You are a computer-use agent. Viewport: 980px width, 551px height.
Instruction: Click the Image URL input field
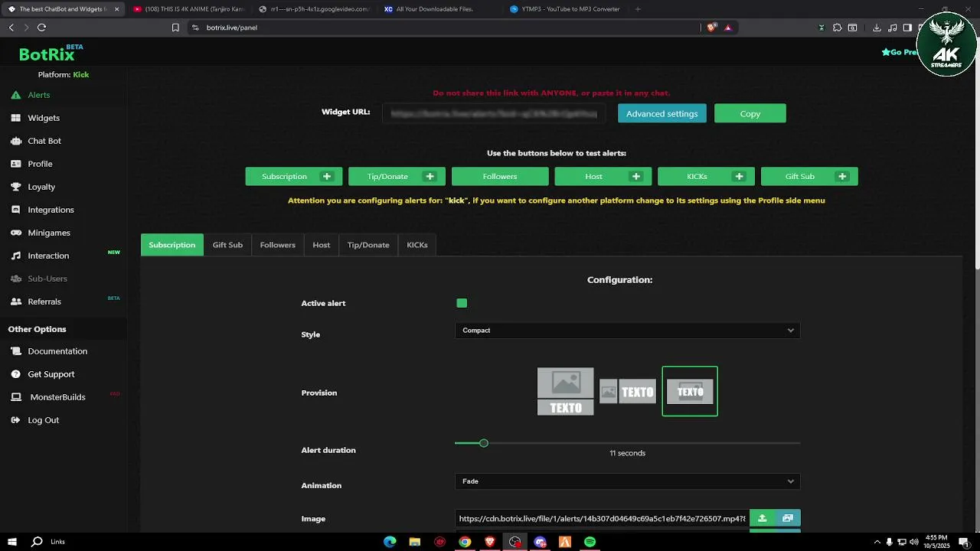(602, 518)
